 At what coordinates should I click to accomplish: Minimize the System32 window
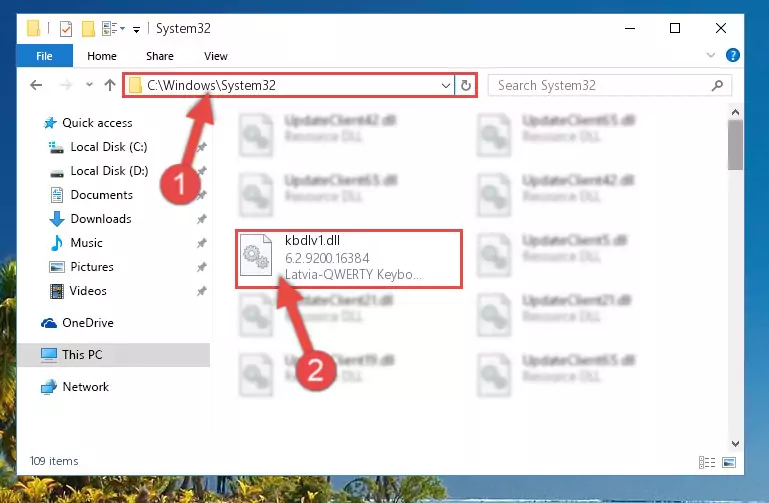point(630,28)
